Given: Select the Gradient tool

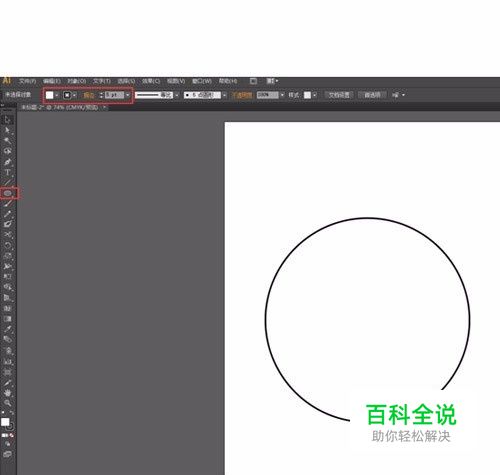Looking at the screenshot, I should coord(7,318).
